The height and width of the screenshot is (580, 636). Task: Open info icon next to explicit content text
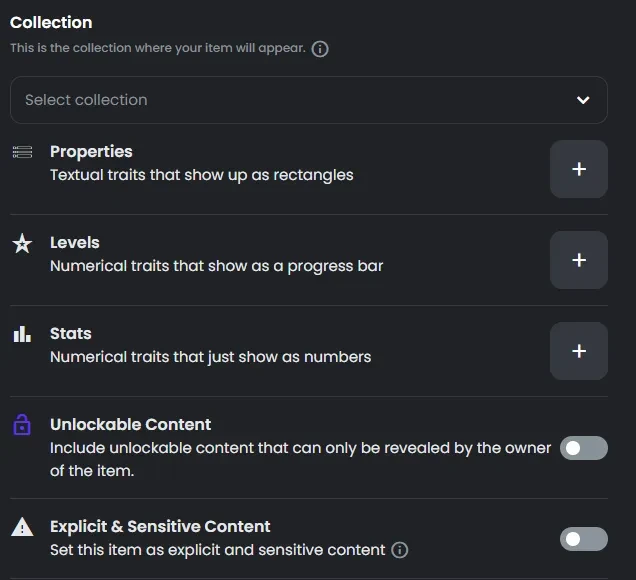coord(400,550)
